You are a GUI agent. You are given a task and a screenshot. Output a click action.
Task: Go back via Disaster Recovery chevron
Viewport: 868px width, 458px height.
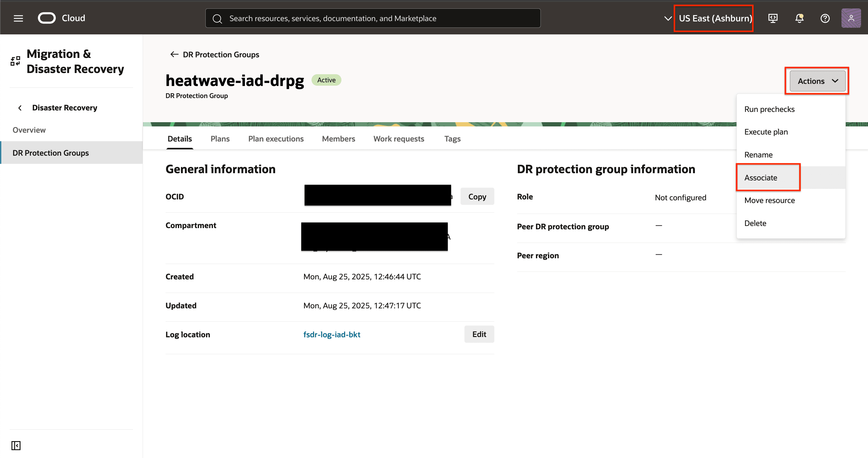pos(20,108)
